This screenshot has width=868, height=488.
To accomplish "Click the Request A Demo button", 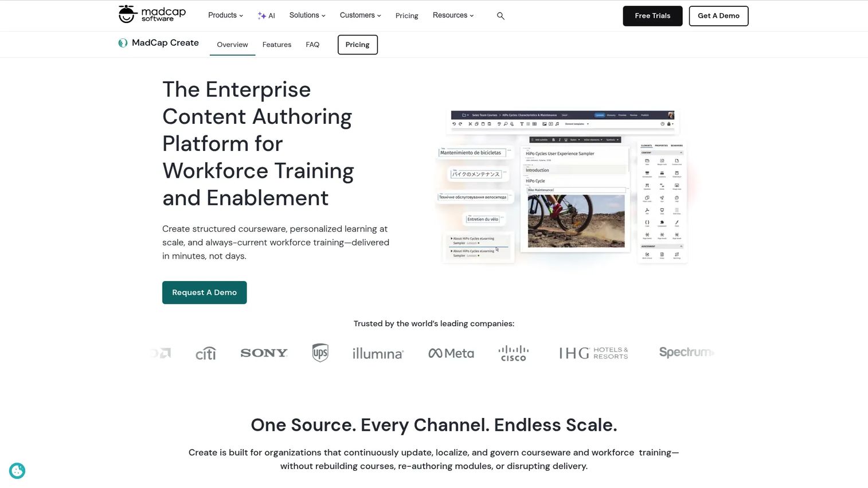I will pos(205,292).
